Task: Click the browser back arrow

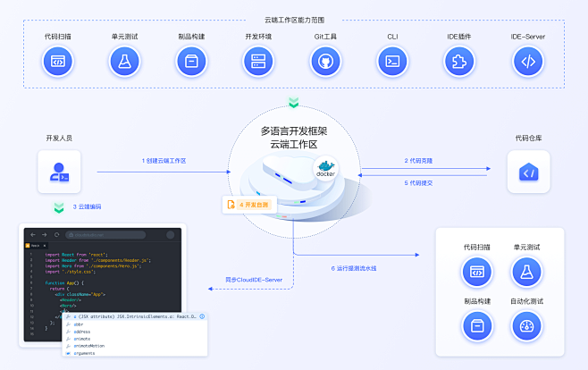Action: coord(33,234)
